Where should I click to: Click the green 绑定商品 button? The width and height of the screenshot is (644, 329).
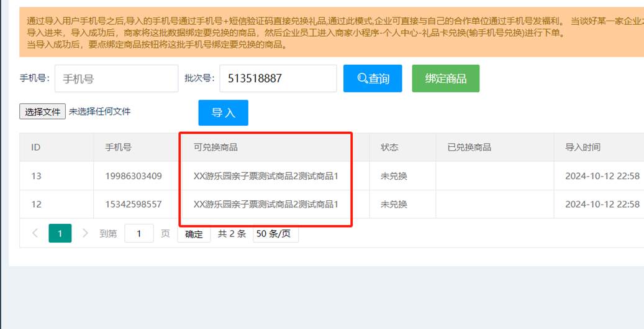point(445,78)
